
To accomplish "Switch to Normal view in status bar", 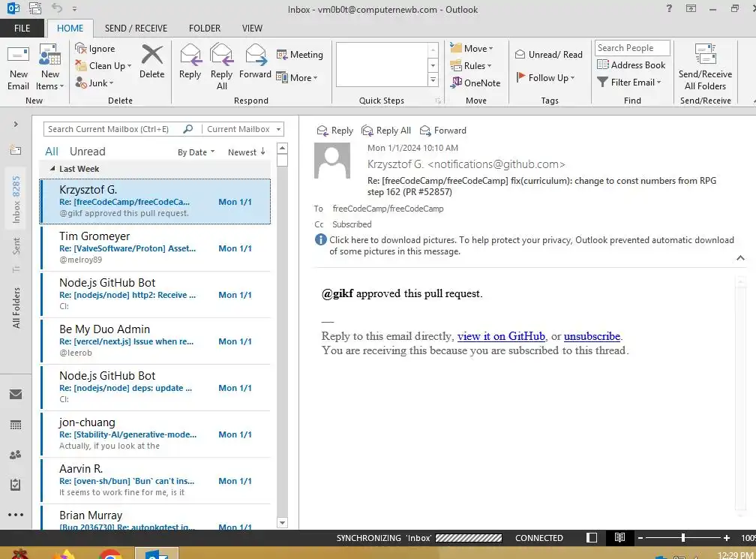I will click(x=592, y=538).
